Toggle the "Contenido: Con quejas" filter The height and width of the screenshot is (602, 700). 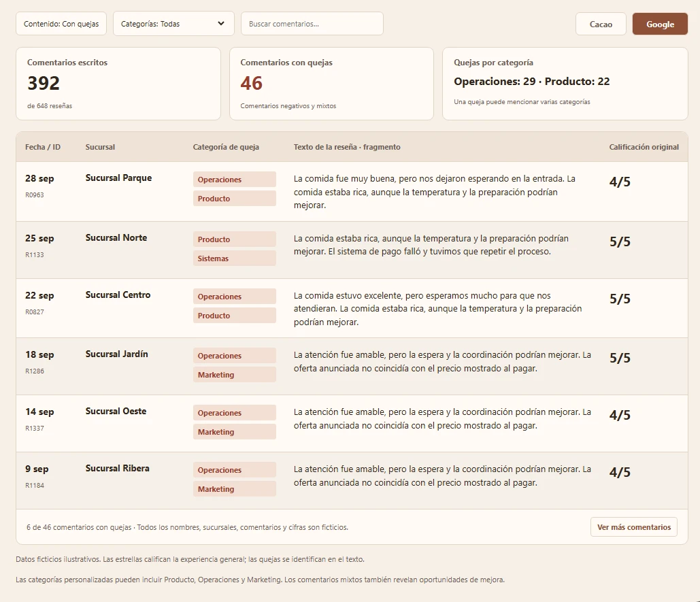61,24
